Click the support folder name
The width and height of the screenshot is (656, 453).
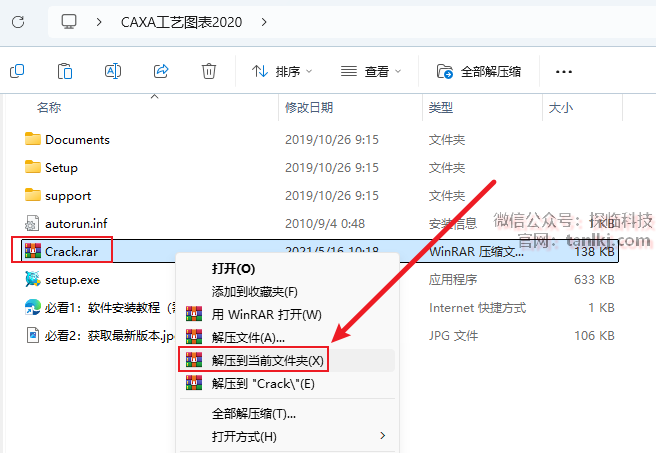click(68, 196)
